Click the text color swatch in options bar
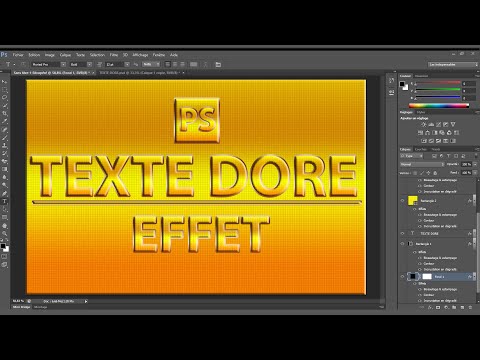Viewport: 480px width, 360px height. 194,64
